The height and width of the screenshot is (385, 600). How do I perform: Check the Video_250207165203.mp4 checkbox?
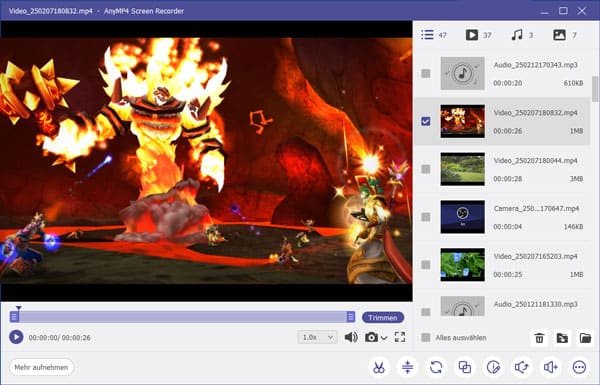426,265
